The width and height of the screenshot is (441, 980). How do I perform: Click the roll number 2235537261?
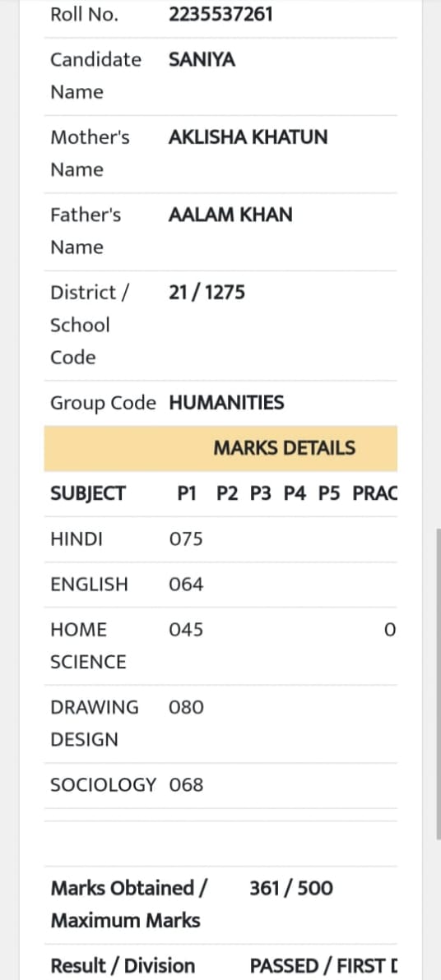(x=220, y=14)
